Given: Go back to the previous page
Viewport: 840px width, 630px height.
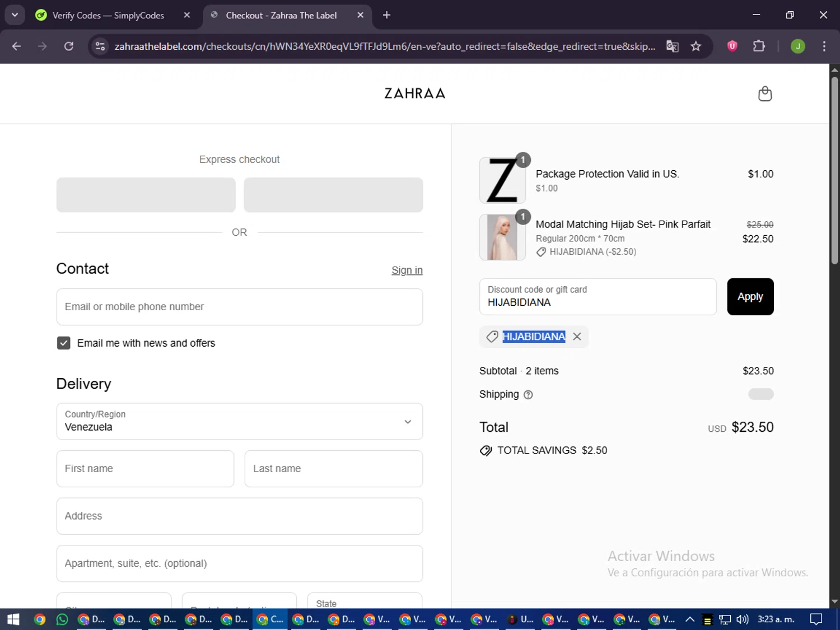Looking at the screenshot, I should 16,46.
